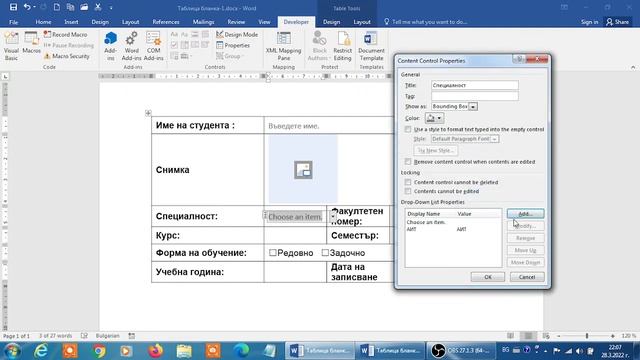Switch to Print Layout view icon
Image resolution: width=640 pixels, height=360 pixels.
click(x=528, y=336)
